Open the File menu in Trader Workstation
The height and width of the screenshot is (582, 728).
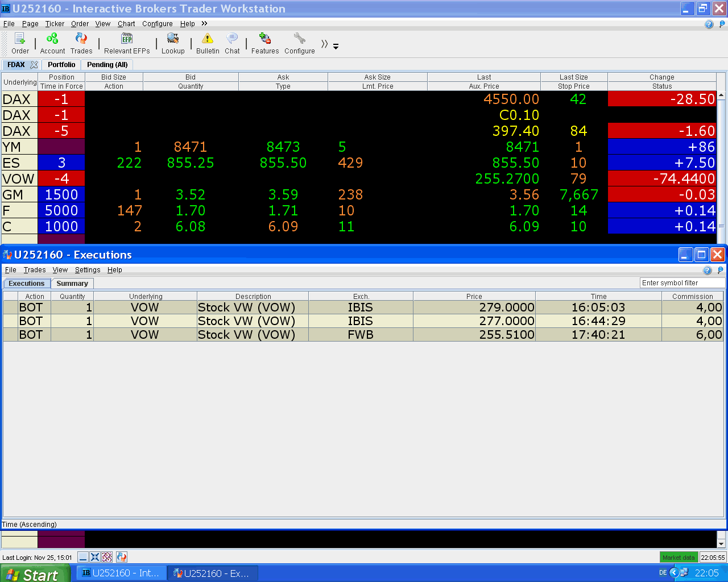[9, 24]
